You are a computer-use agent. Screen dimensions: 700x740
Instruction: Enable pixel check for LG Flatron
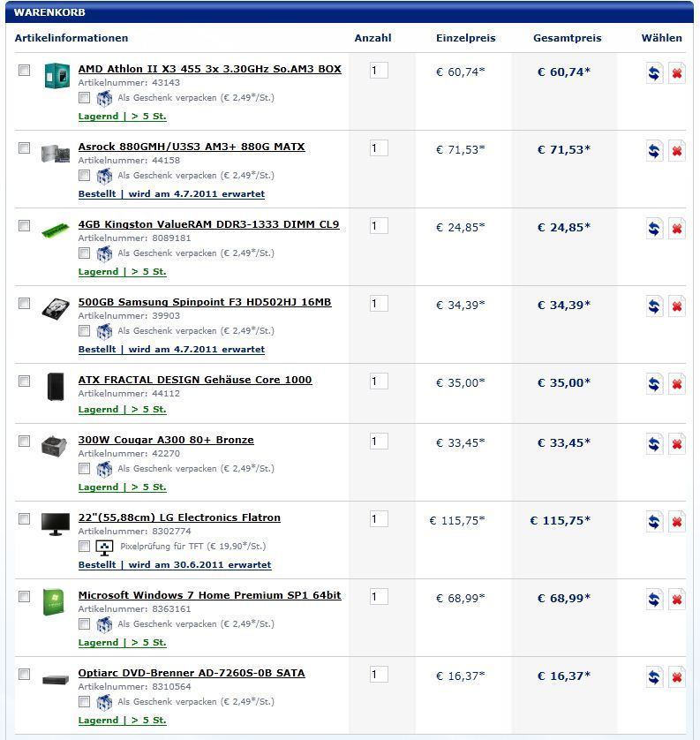(85, 547)
